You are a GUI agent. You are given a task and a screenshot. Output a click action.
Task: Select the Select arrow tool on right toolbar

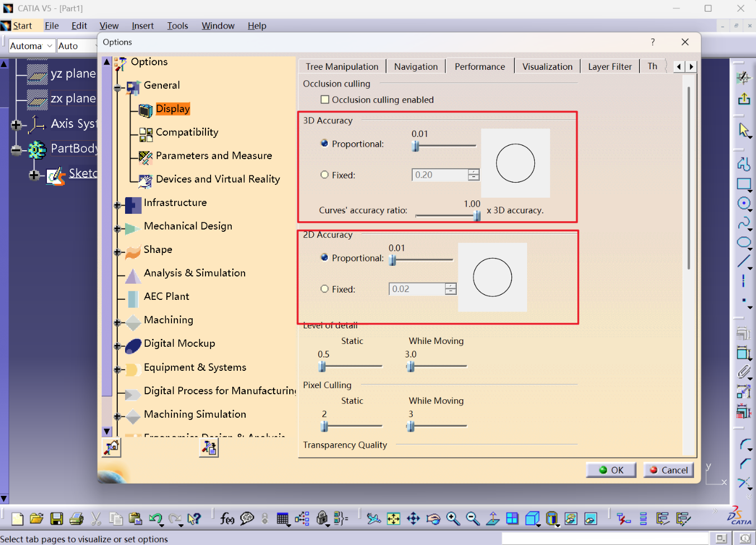pos(744,130)
